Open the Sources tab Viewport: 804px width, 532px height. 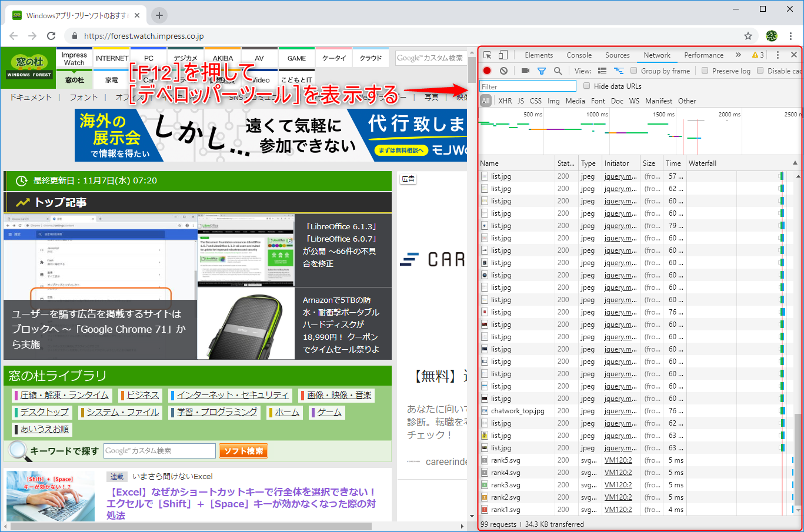click(x=618, y=55)
